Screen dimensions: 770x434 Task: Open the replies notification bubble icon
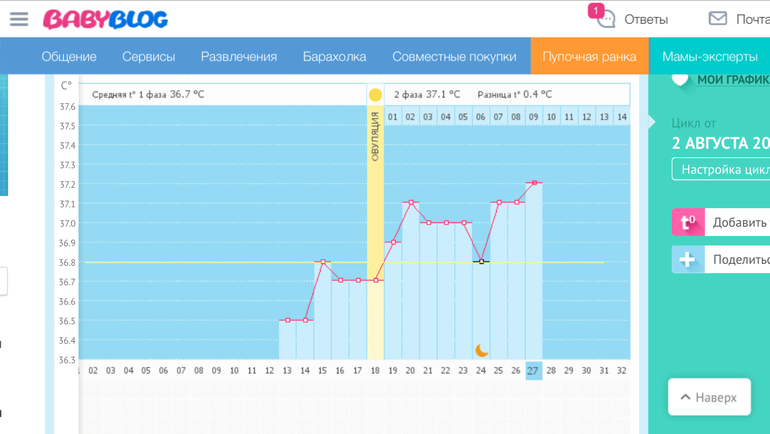tap(605, 19)
